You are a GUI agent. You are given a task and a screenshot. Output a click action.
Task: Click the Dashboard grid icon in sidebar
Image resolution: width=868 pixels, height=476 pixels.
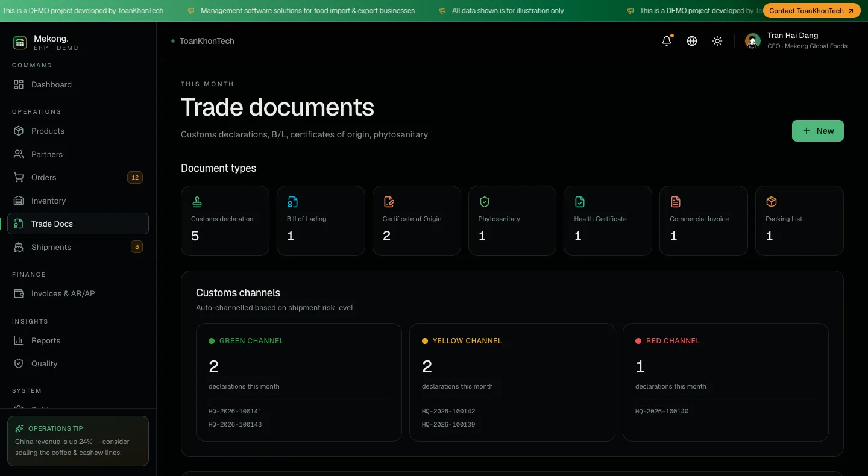pyautogui.click(x=19, y=85)
